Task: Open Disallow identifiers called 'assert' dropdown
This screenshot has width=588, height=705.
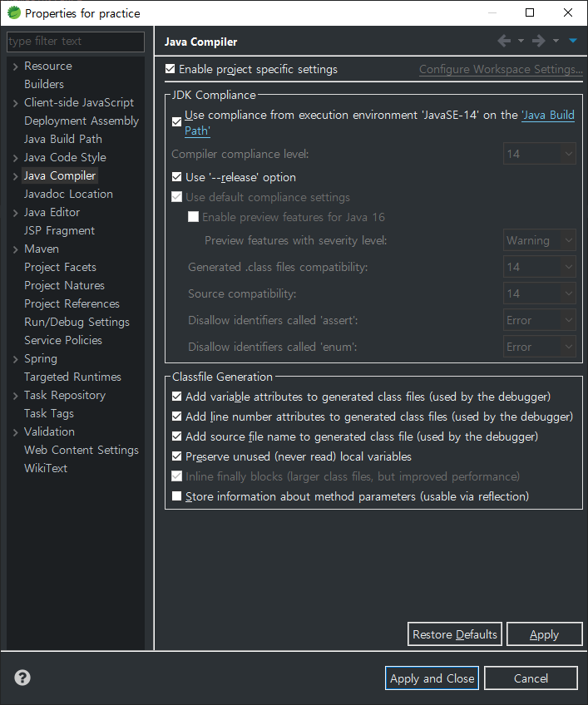Action: pyautogui.click(x=540, y=320)
